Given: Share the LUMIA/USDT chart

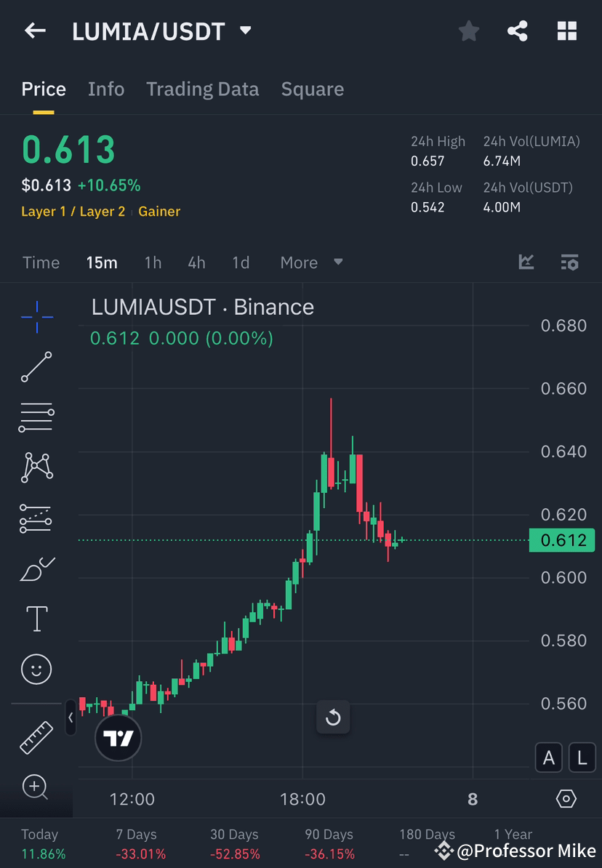Looking at the screenshot, I should click(x=518, y=31).
